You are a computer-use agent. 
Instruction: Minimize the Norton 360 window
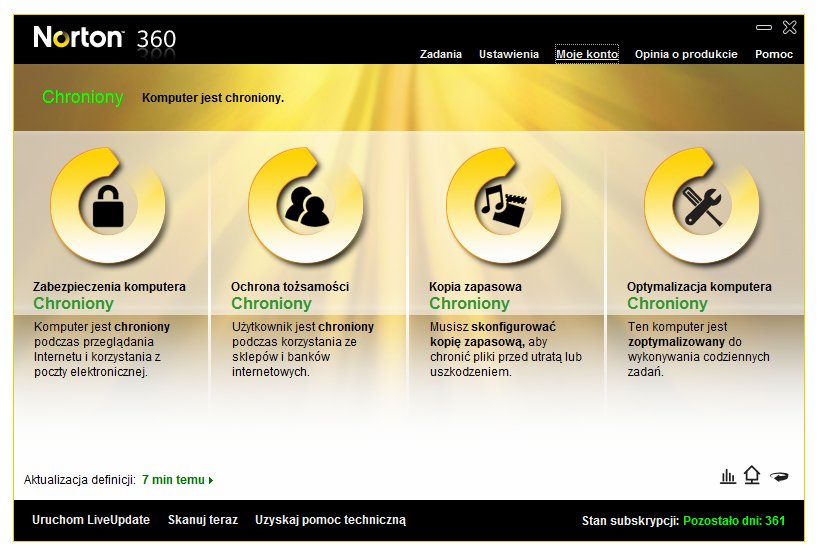tap(764, 27)
